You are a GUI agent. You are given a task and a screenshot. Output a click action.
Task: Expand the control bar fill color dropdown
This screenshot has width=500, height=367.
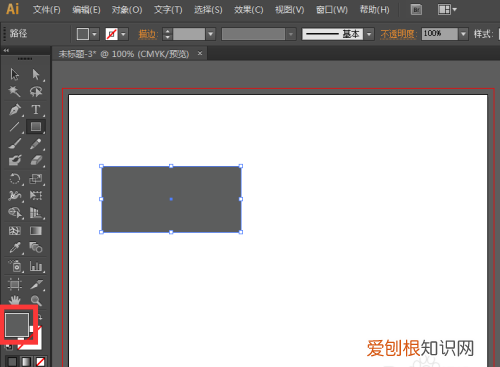pos(95,34)
